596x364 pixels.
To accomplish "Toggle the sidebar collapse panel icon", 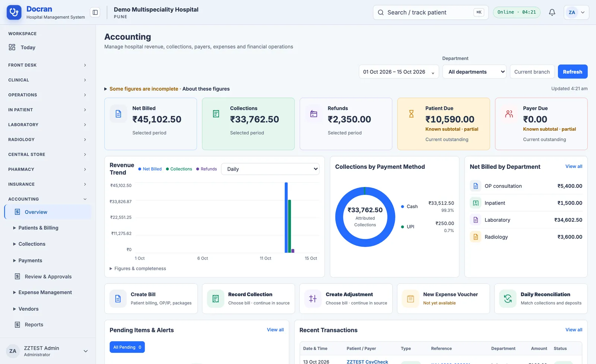I will click(95, 12).
